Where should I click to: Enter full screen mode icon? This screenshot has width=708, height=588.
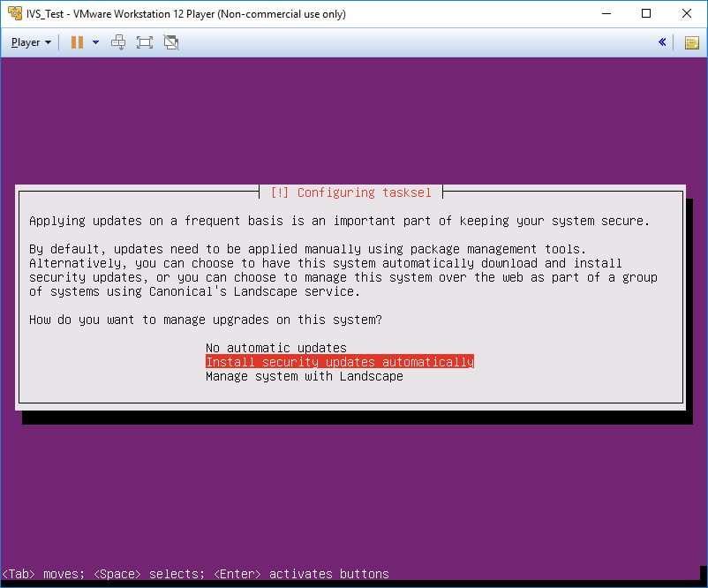point(145,42)
